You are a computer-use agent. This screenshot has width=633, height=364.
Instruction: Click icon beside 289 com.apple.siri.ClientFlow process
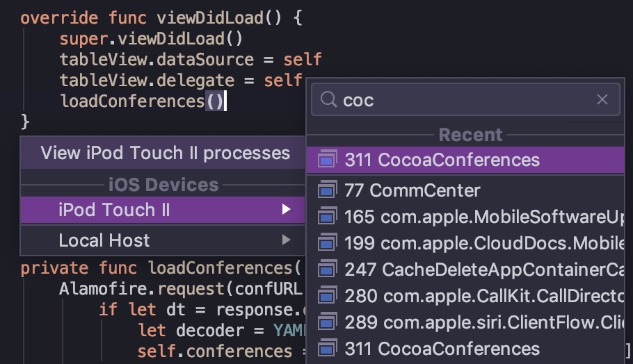point(327,322)
